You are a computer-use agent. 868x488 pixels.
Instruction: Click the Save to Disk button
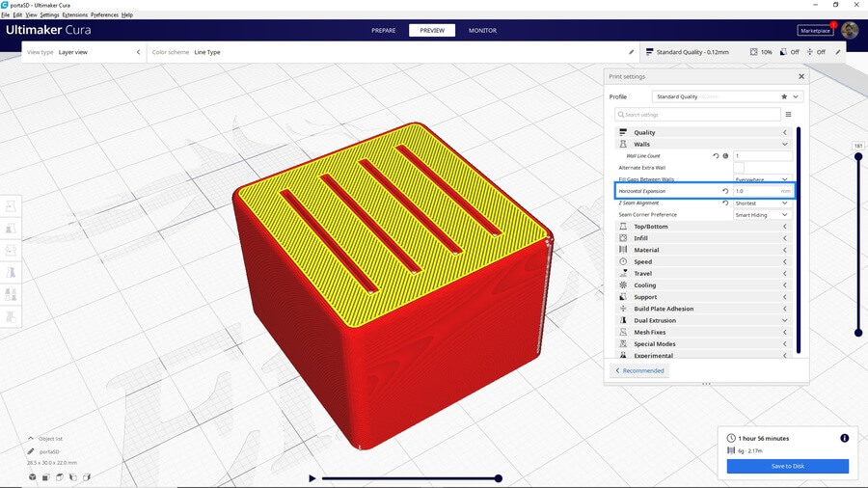pyautogui.click(x=787, y=466)
